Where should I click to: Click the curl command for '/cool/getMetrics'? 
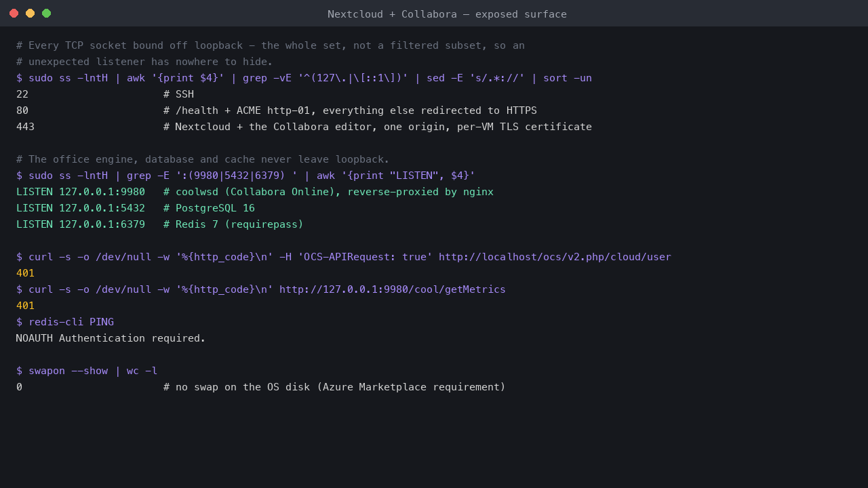[261, 289]
